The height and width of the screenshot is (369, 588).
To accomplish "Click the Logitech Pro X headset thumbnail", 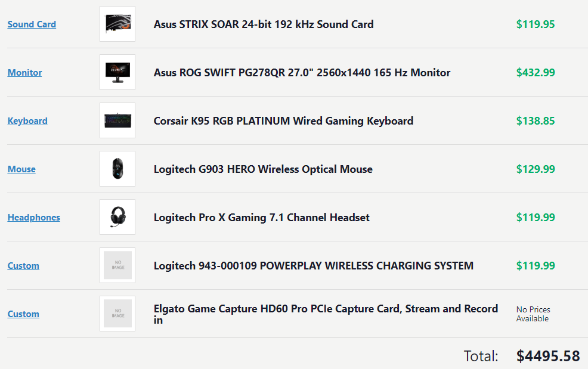I will (117, 218).
